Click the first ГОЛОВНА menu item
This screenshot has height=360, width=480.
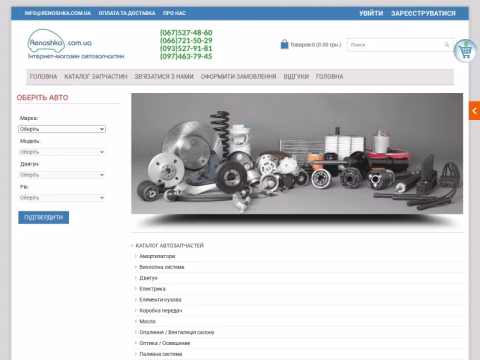[43, 77]
